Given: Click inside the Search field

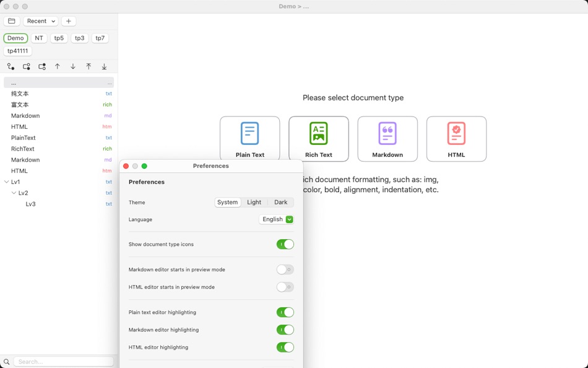Looking at the screenshot, I should (62, 361).
